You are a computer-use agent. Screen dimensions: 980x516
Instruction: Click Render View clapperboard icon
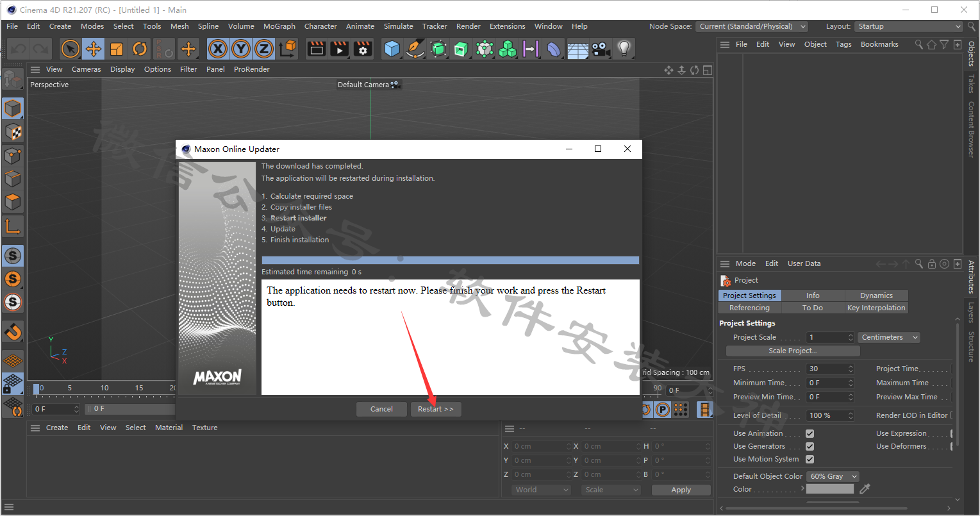tap(317, 49)
